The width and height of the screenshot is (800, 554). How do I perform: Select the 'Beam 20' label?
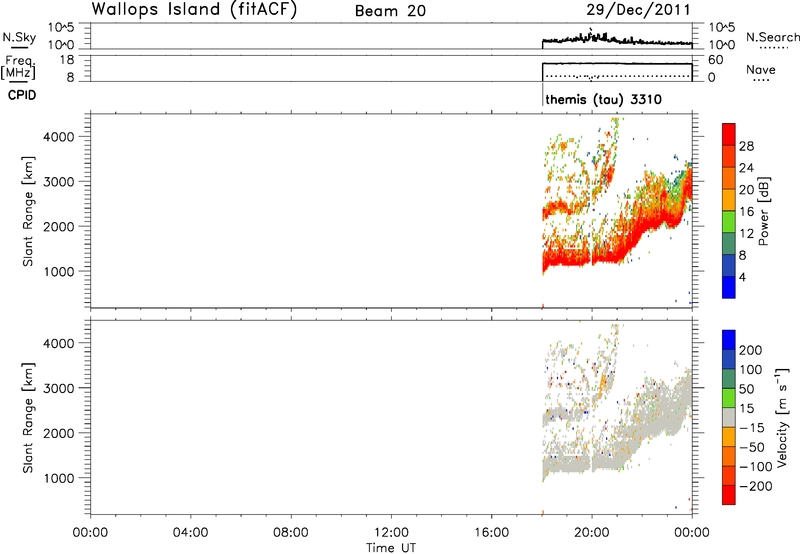pyautogui.click(x=390, y=11)
